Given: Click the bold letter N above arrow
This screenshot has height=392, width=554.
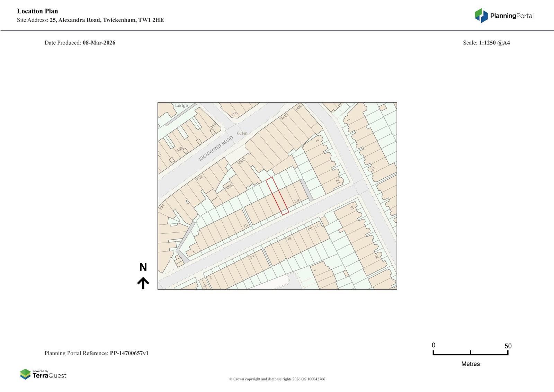Looking at the screenshot, I should (x=143, y=267).
